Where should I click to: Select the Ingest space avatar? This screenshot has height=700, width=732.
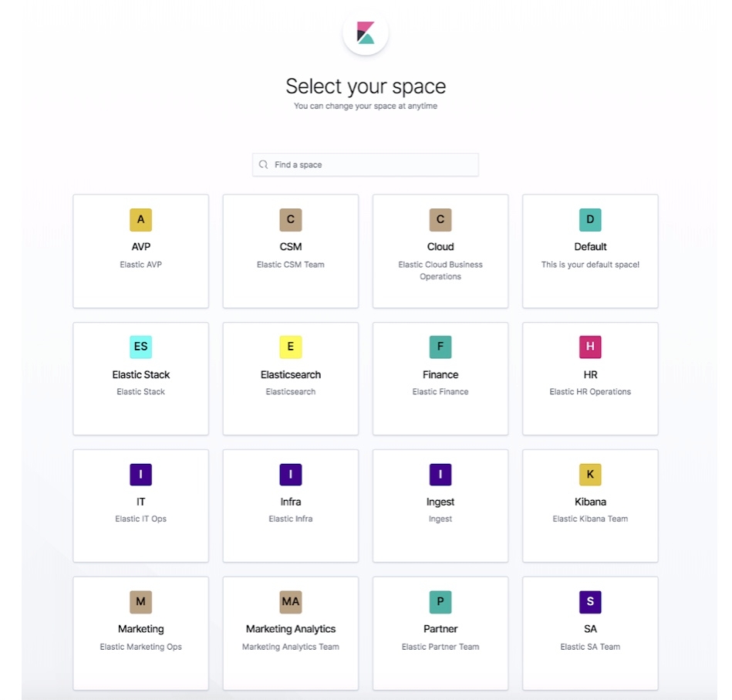click(x=440, y=475)
